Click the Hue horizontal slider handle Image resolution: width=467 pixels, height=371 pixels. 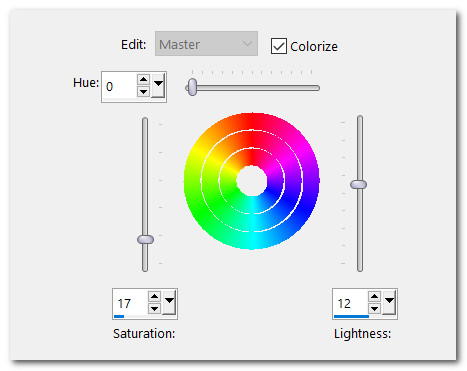(x=192, y=87)
